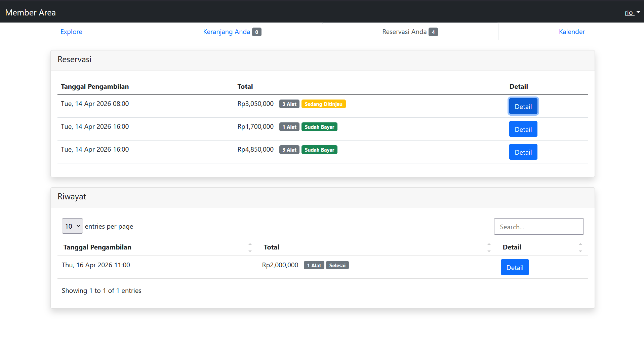Click the Rp4,850,000 total amount
This screenshot has height=349, width=644.
pos(255,149)
